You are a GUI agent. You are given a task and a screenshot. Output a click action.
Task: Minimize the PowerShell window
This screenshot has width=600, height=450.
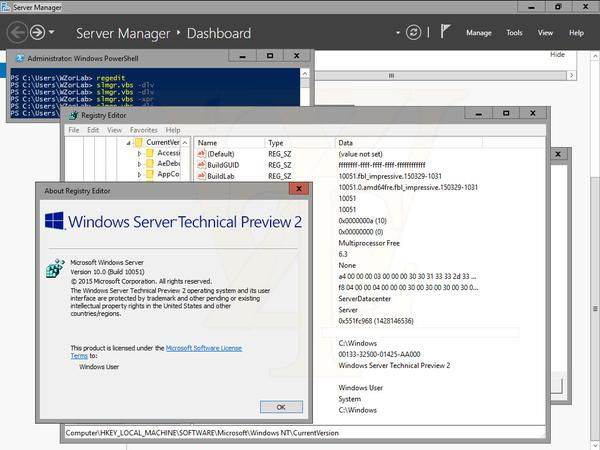click(x=243, y=56)
